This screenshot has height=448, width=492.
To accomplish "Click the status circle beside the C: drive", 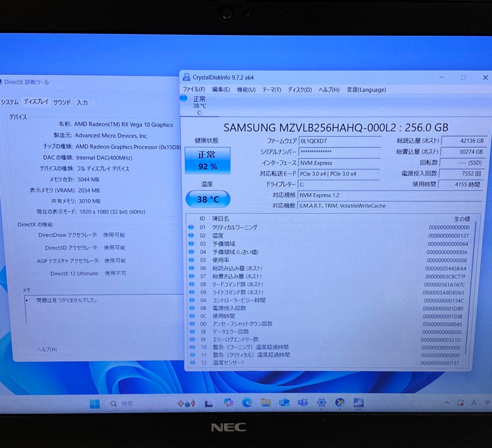I will [x=184, y=98].
